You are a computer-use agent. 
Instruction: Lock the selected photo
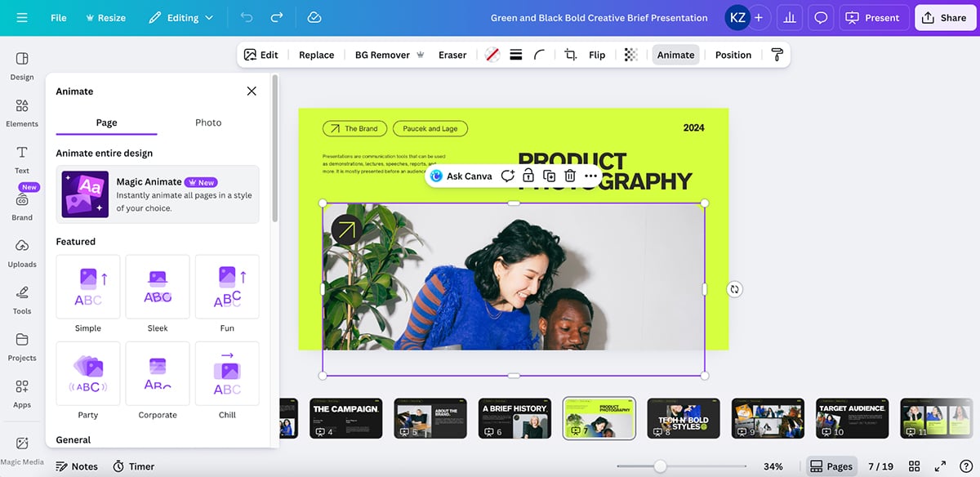[528, 176]
